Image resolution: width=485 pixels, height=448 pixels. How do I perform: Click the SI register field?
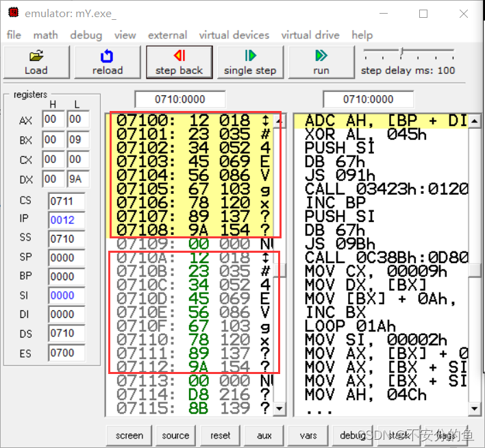pyautogui.click(x=66, y=295)
